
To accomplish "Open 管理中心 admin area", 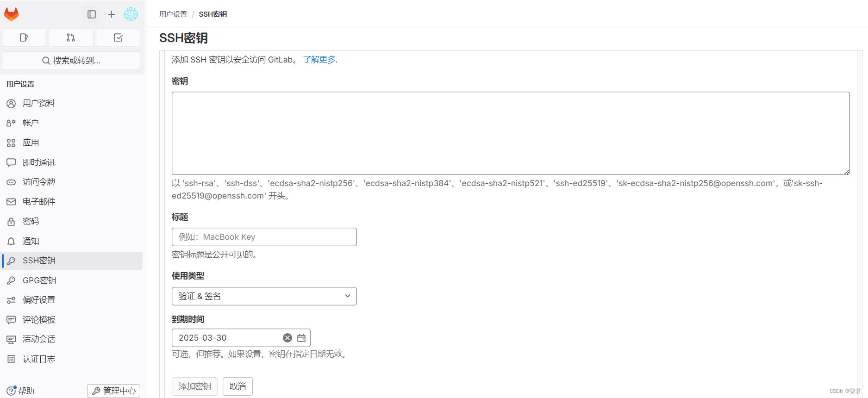I will pos(114,391).
